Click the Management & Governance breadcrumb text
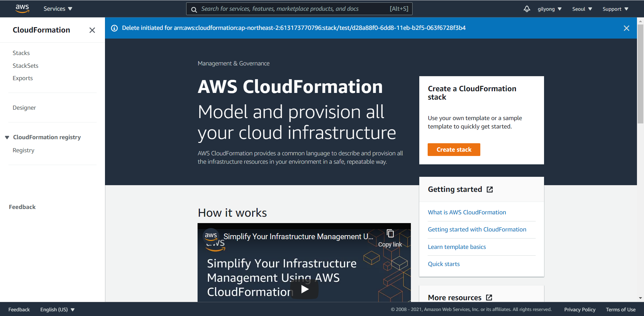 coord(233,63)
